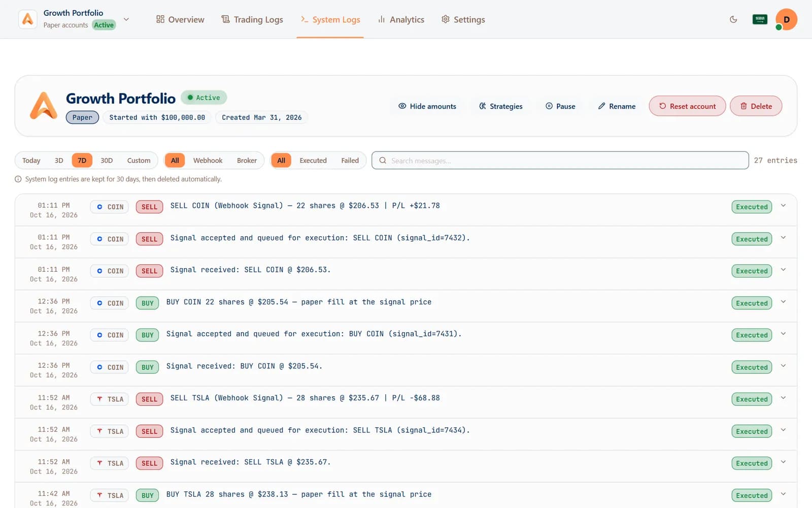
Task: Open the Strategies button
Action: click(500, 106)
